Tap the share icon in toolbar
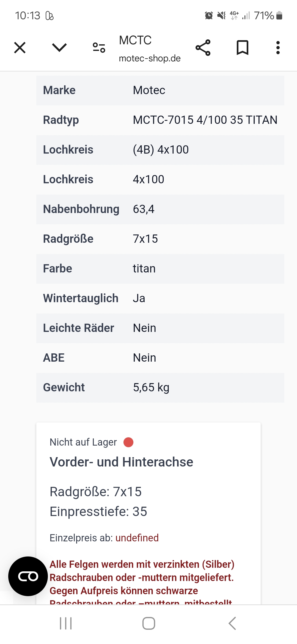The height and width of the screenshot is (644, 297). pyautogui.click(x=203, y=48)
